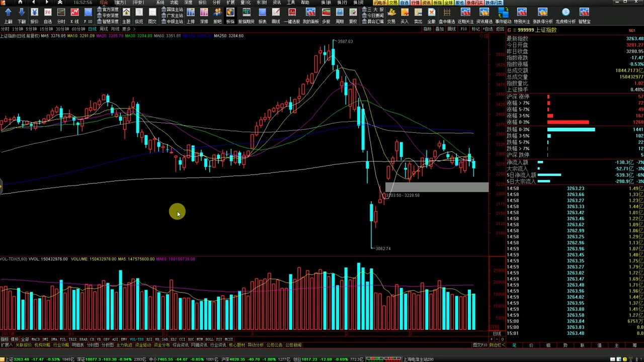Image resolution: width=644 pixels, height=362 pixels.
Task: Open the 交易 trading icon
Action: [391, 12]
